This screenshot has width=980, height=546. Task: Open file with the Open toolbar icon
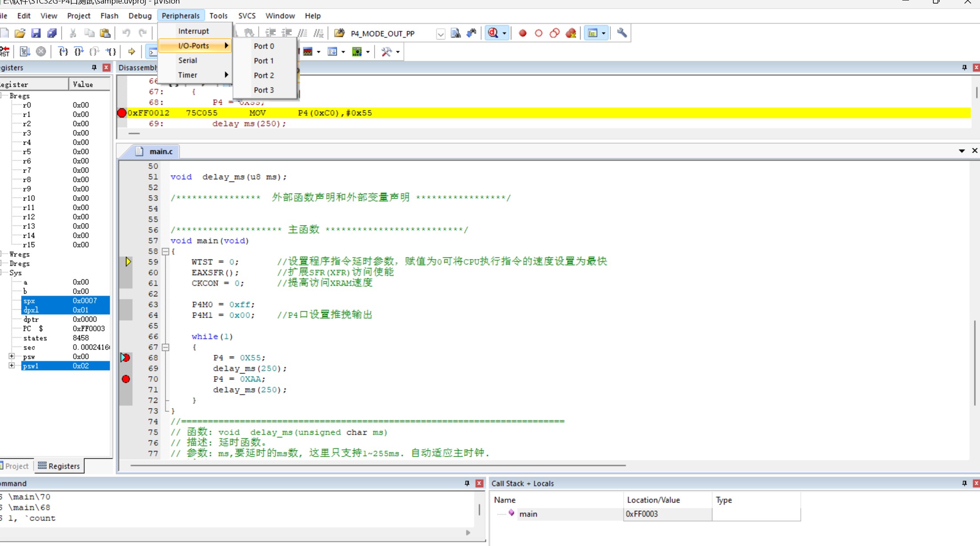20,33
